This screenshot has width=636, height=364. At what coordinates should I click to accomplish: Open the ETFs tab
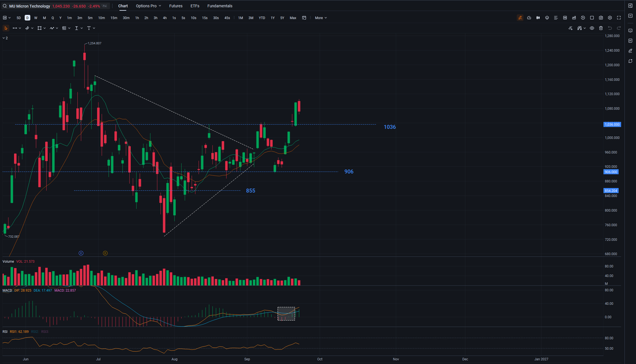195,6
